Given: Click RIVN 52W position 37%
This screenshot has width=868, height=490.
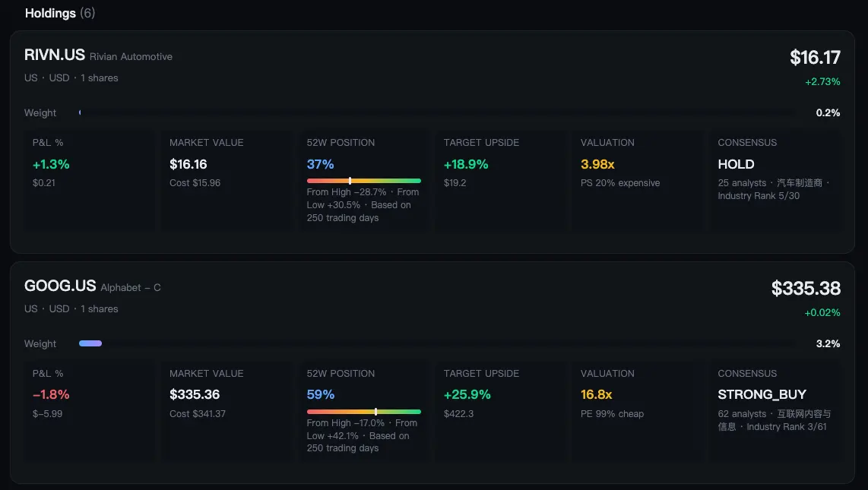Looking at the screenshot, I should click(x=321, y=164).
